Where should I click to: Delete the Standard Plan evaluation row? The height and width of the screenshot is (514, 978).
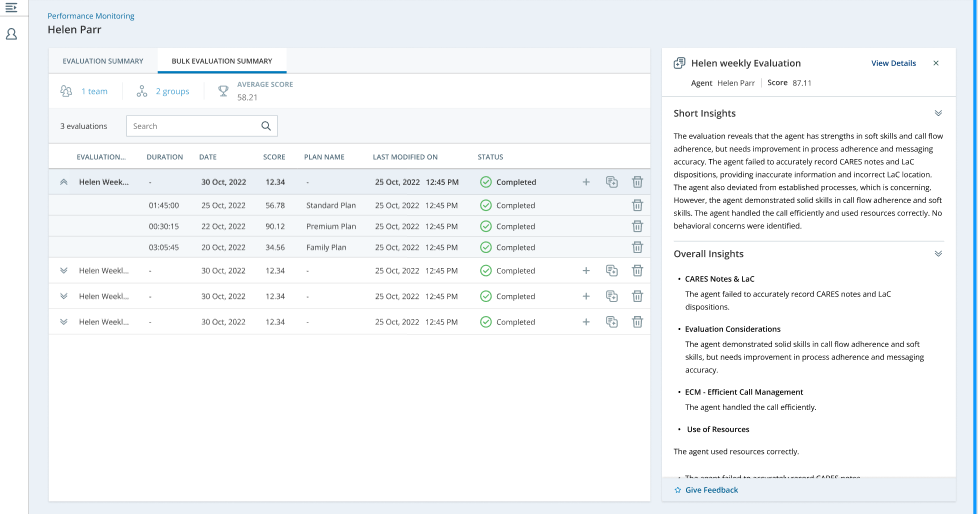[x=637, y=205]
